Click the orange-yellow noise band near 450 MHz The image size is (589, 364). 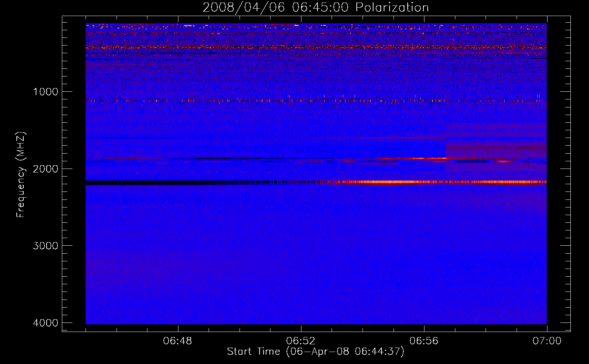click(x=316, y=47)
